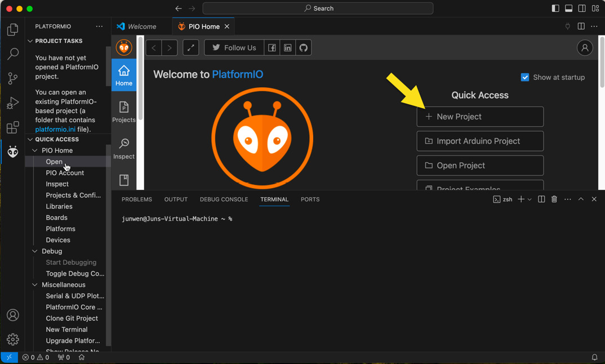Viewport: 605px width, 364px height.
Task: Click the Follow Us Twitter button
Action: pos(234,47)
